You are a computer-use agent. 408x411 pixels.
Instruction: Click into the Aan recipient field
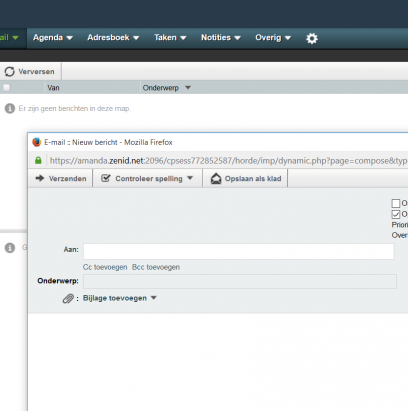(239, 251)
